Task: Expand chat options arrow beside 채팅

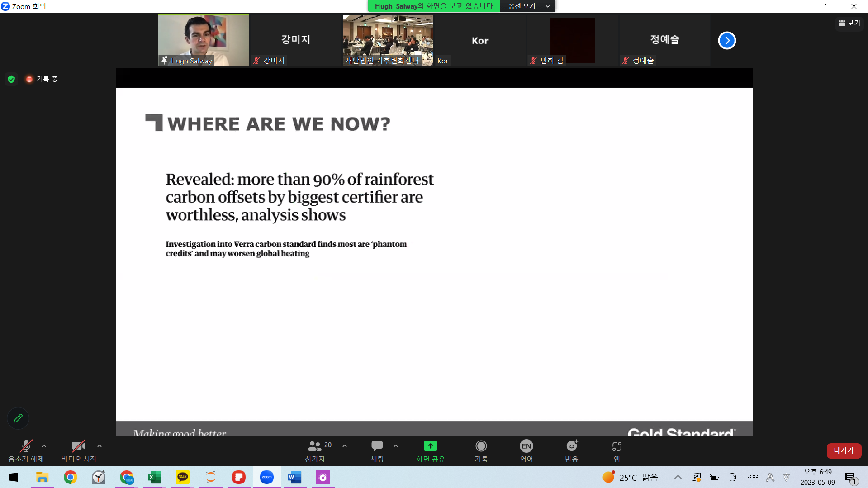Action: pos(396,446)
